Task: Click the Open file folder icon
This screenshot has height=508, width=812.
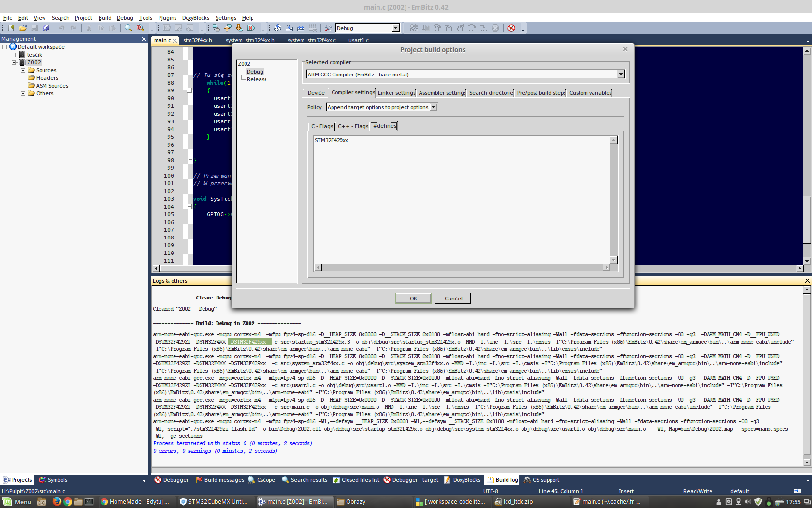Action: [23, 28]
